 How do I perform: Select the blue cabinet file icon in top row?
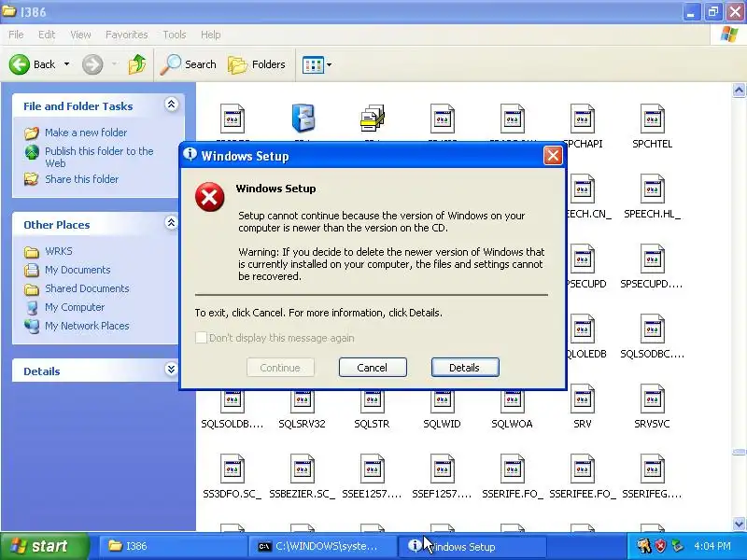tap(303, 119)
